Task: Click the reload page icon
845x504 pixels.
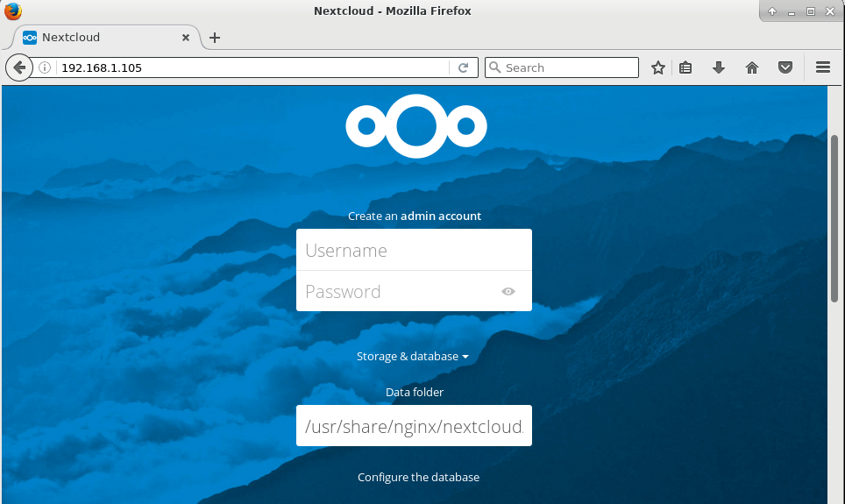Action: coord(464,67)
